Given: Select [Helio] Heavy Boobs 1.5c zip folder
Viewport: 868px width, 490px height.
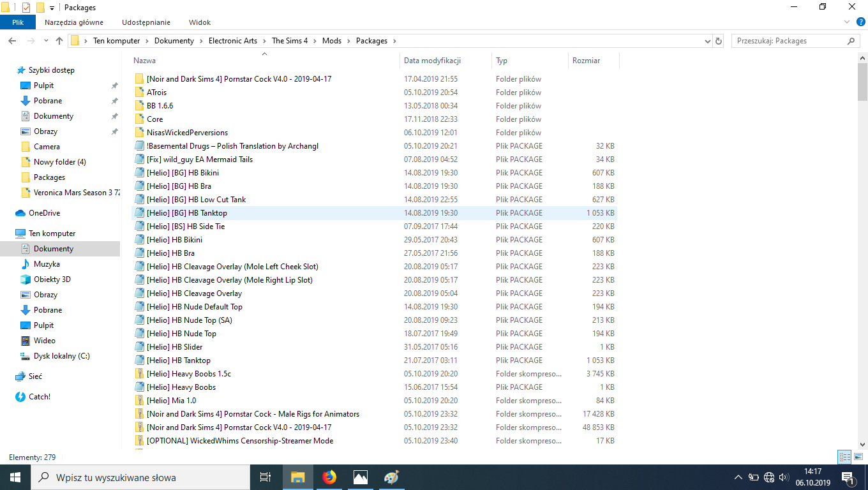Looking at the screenshot, I should tap(188, 374).
